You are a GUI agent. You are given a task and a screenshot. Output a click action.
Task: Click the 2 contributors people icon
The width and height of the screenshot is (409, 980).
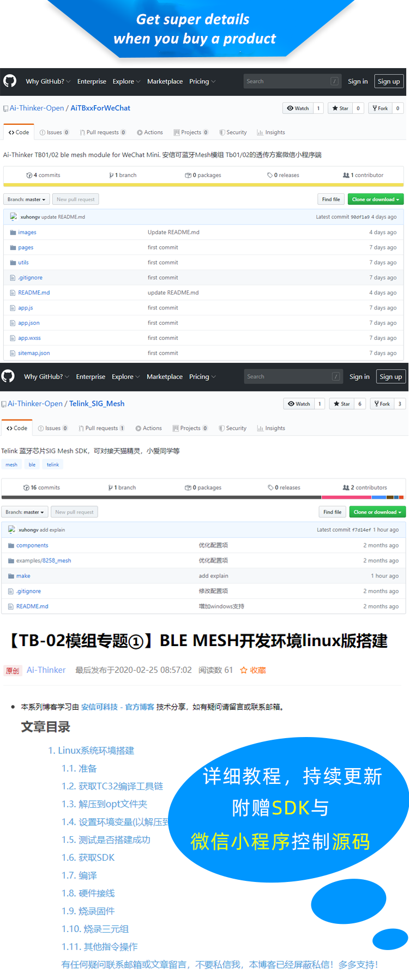346,488
